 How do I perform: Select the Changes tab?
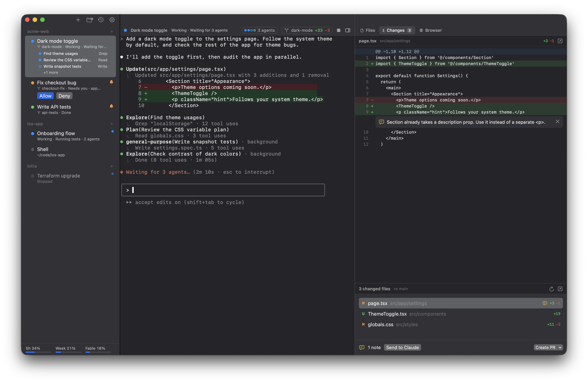(397, 30)
